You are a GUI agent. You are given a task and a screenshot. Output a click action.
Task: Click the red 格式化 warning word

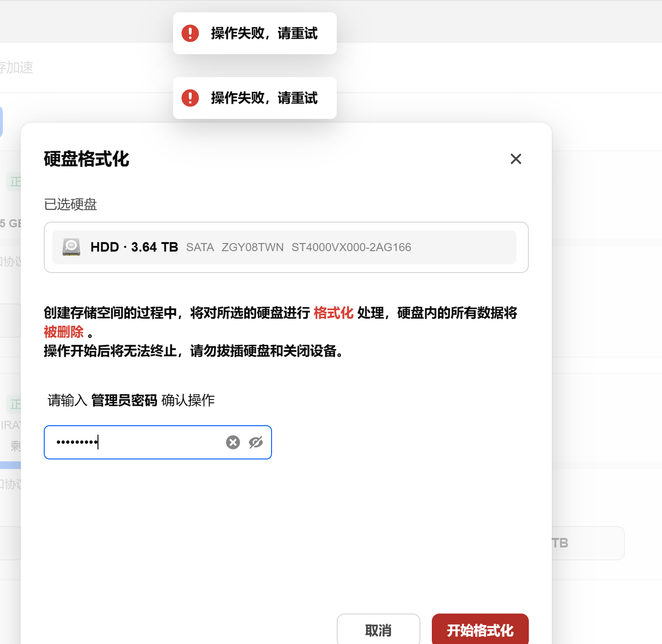tap(333, 313)
